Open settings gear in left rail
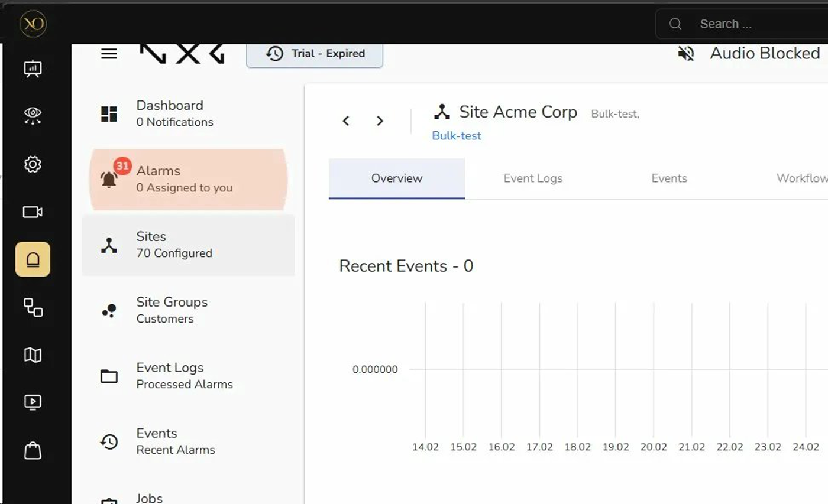The image size is (828, 504). coord(33,164)
